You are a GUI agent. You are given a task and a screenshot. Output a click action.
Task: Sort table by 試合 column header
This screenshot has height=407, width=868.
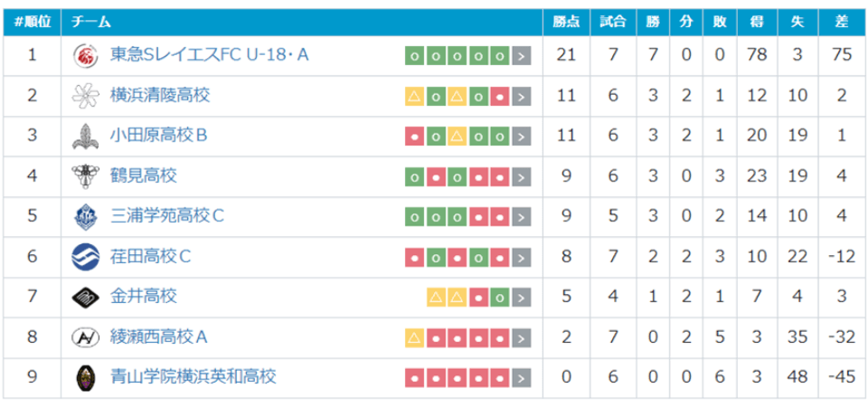[614, 21]
